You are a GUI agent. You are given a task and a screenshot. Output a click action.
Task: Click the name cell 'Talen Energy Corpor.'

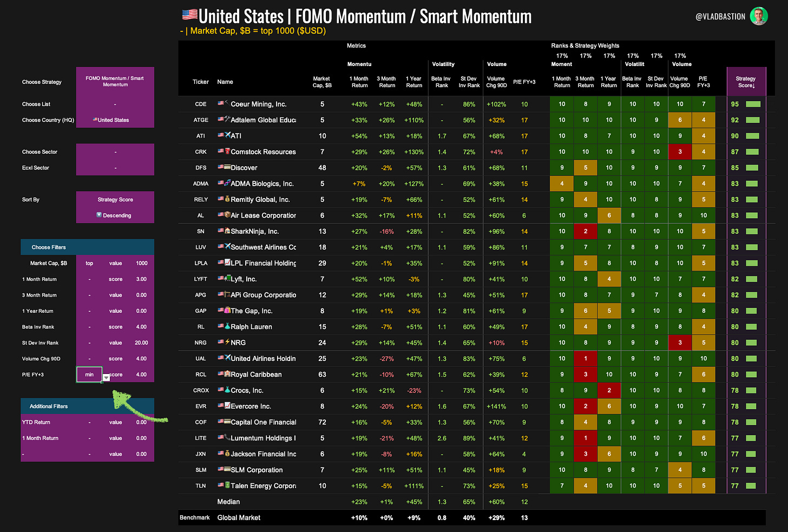263,486
